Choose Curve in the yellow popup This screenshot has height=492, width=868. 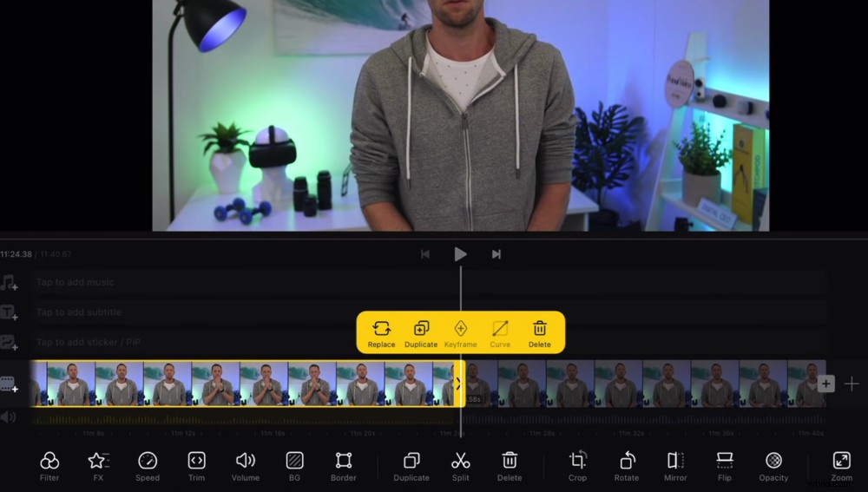point(500,334)
